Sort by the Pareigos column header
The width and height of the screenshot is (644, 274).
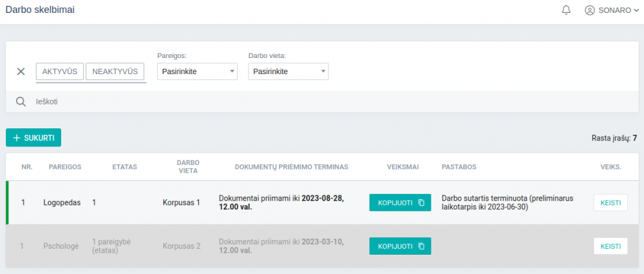tap(64, 166)
